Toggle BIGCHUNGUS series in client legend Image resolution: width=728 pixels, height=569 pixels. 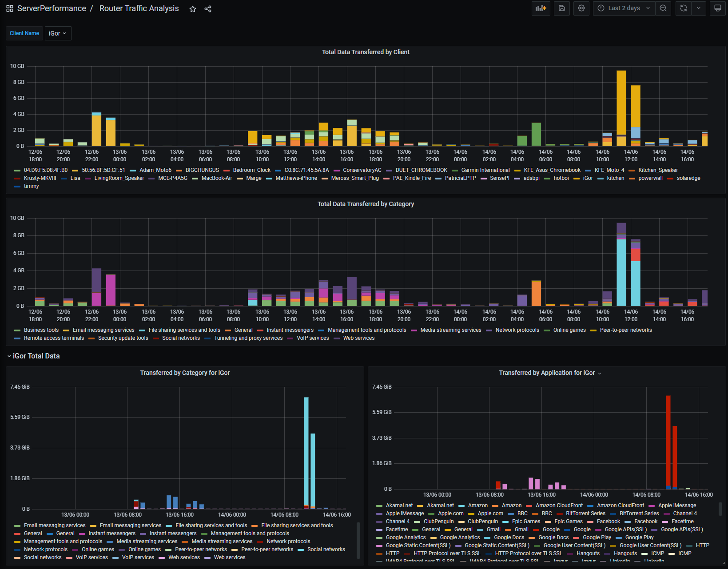[202, 170]
